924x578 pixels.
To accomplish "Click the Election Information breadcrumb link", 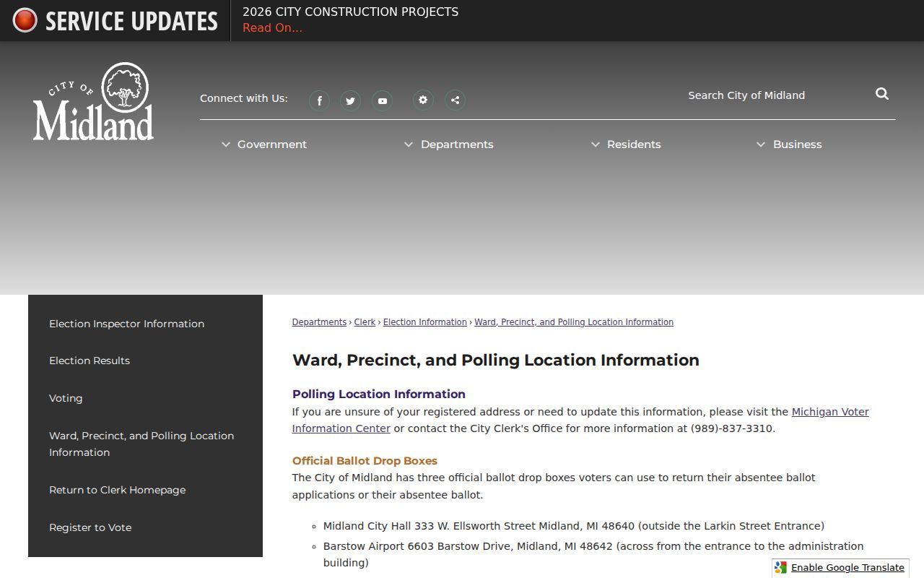I will [425, 322].
